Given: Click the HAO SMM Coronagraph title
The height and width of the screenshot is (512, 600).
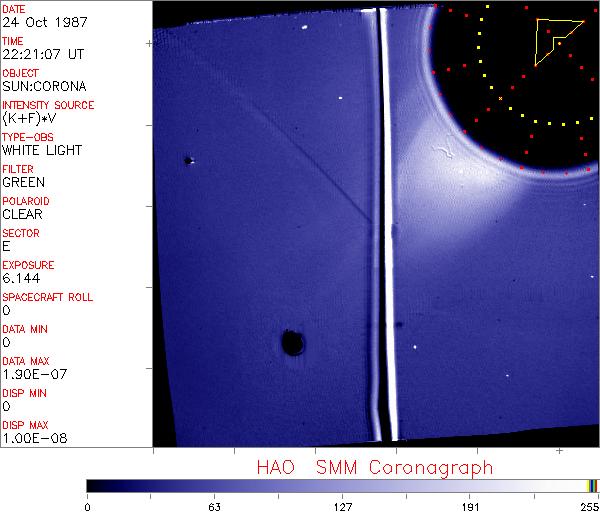Looking at the screenshot, I should click(x=374, y=467).
